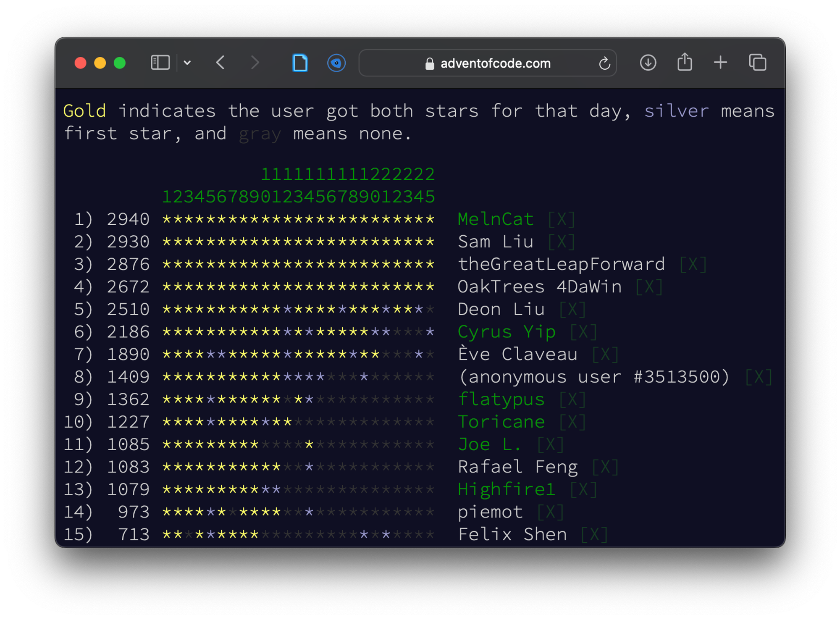Select the active browser tab
The width and height of the screenshot is (840, 620).
(300, 63)
